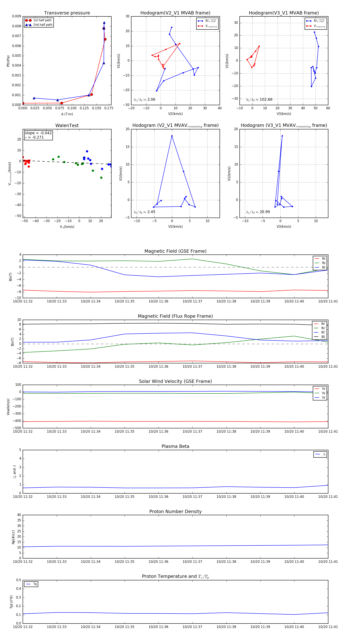Click the 'B(nT)' y-axis label of GSE magnetic field plot
Viewport: 351px width, 644px height.
(x=11, y=277)
